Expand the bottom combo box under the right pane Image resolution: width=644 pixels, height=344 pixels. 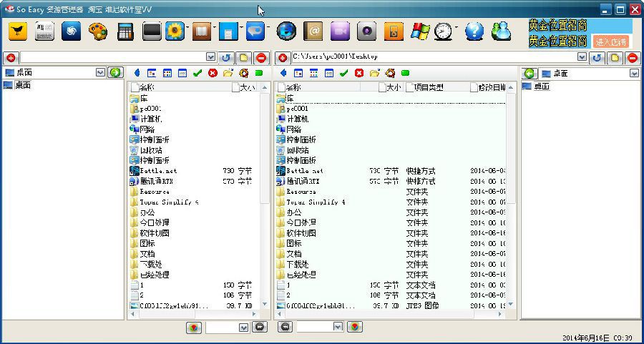(338, 326)
